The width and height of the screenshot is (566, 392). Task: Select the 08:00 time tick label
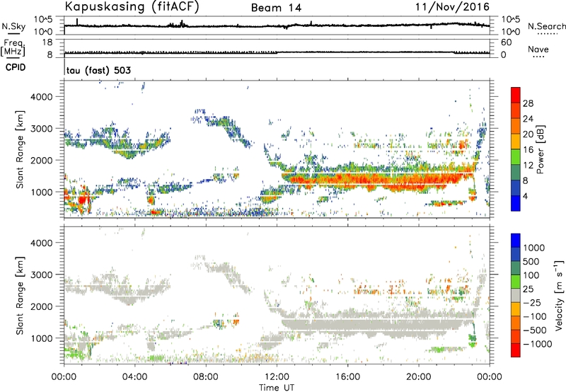[206, 377]
